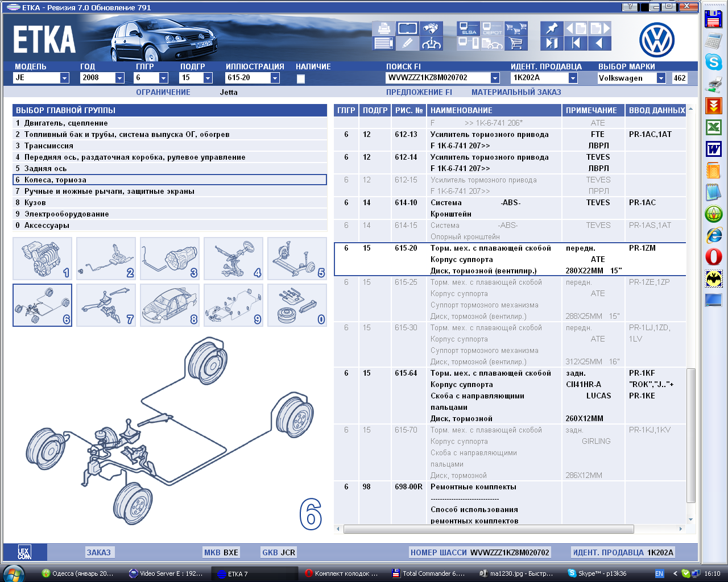Select group 5 Задняя ось
This screenshot has height=582, width=728.
(x=170, y=168)
